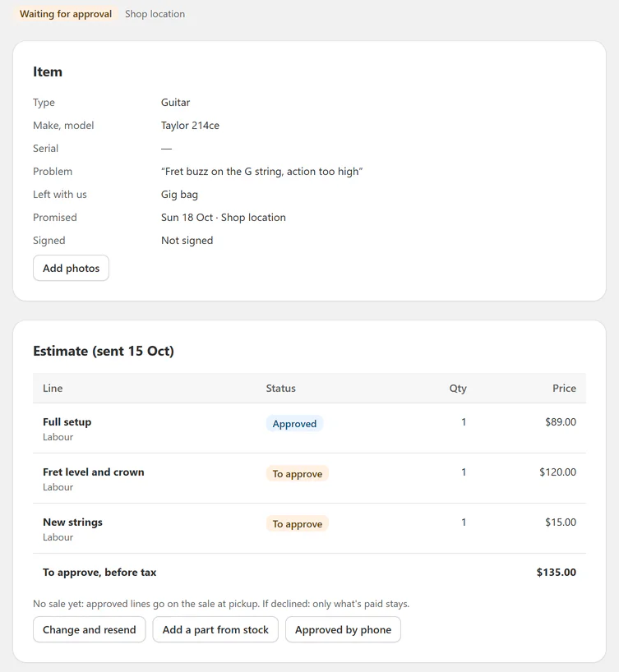Click Add a part from stock
The height and width of the screenshot is (672, 619).
click(215, 629)
